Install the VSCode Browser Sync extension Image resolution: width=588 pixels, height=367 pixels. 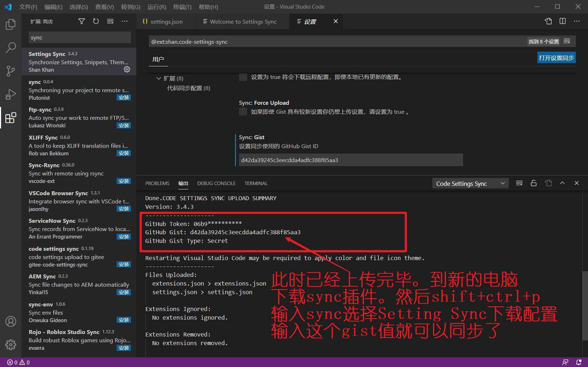click(x=124, y=209)
